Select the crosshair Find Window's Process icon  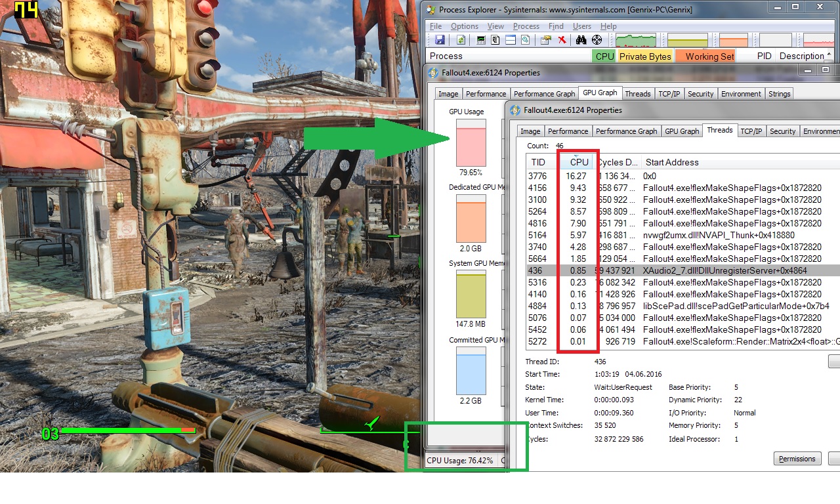(597, 40)
